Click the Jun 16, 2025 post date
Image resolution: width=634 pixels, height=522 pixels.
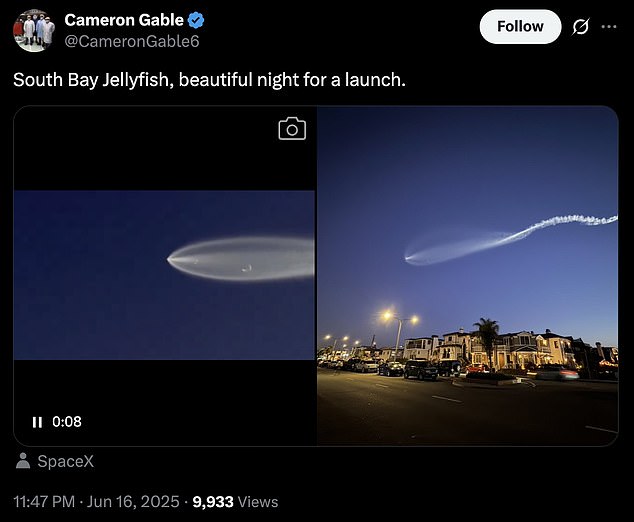click(x=133, y=502)
